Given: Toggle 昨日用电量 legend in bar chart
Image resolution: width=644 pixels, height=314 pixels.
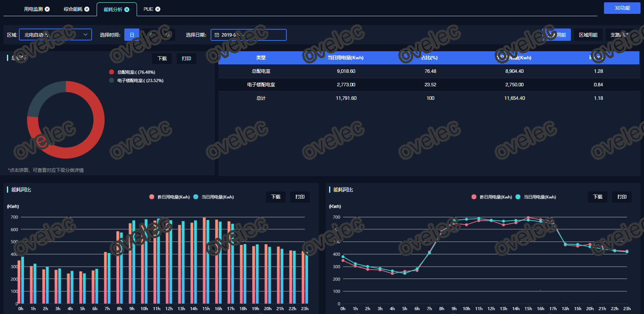Looking at the screenshot, I should pyautogui.click(x=152, y=197).
